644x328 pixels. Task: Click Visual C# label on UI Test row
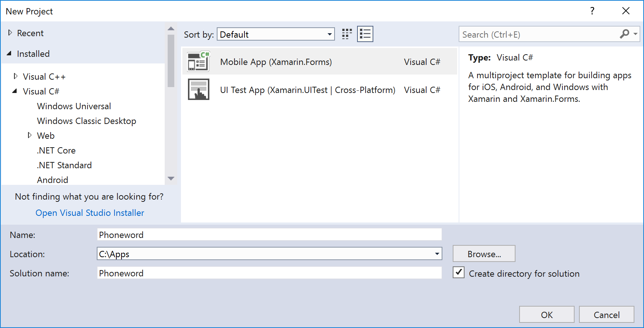pyautogui.click(x=422, y=90)
